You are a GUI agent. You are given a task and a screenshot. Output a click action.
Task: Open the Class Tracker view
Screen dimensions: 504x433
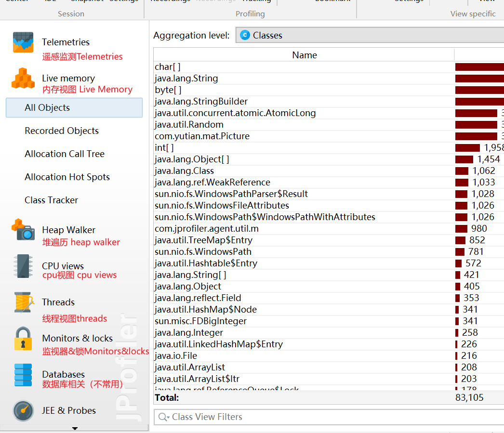coord(51,200)
